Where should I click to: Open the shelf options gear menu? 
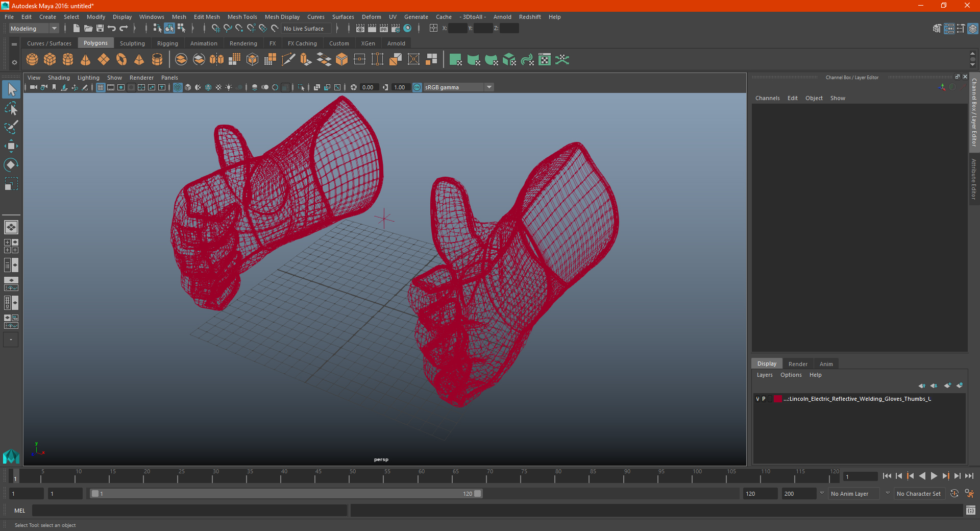(14, 63)
